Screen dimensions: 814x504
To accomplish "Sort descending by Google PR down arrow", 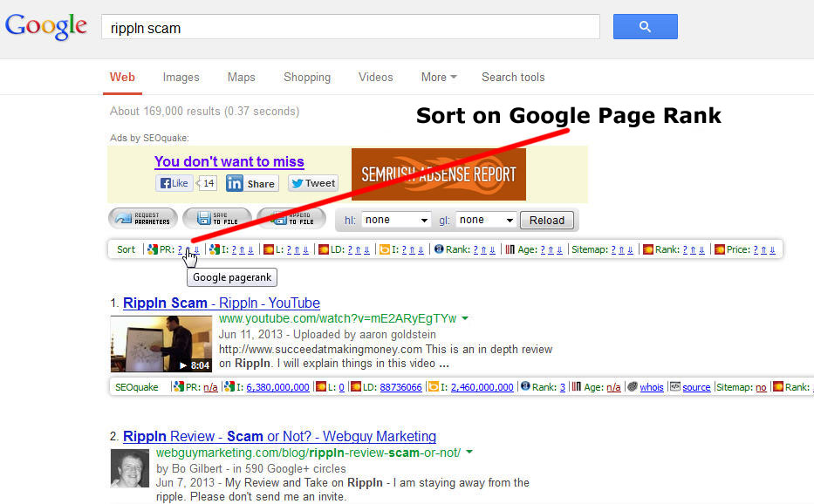I will (196, 249).
